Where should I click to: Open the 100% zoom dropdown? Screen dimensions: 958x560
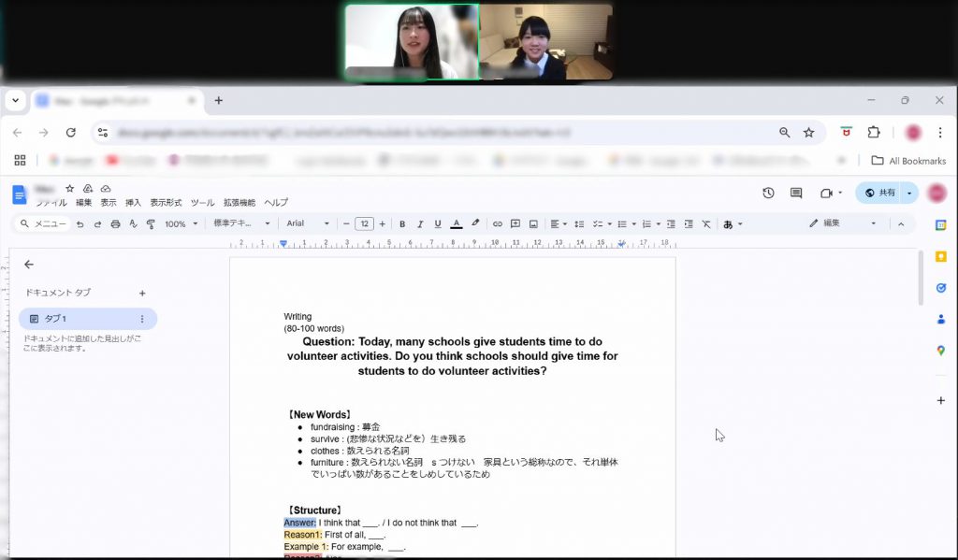pyautogui.click(x=181, y=224)
